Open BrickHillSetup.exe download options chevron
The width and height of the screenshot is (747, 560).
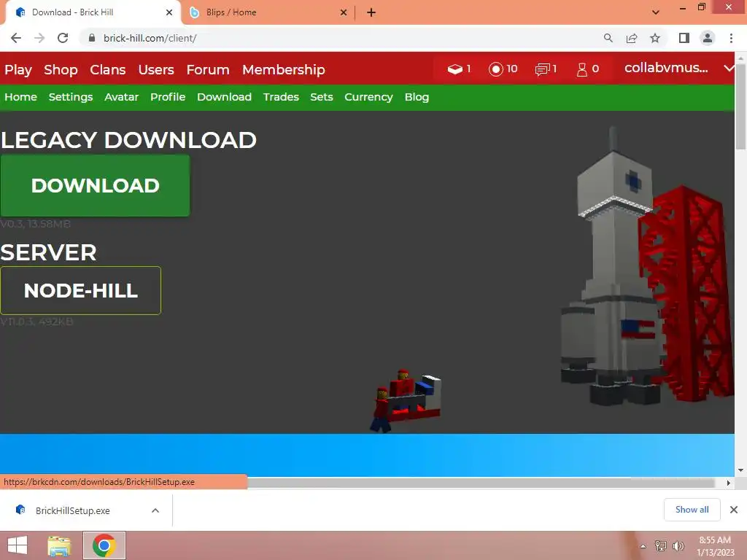click(x=155, y=510)
